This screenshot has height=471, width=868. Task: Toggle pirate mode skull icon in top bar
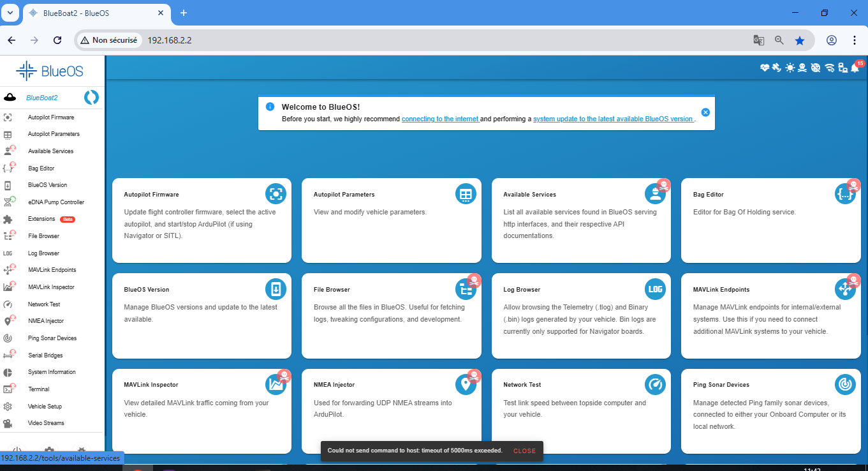click(802, 68)
